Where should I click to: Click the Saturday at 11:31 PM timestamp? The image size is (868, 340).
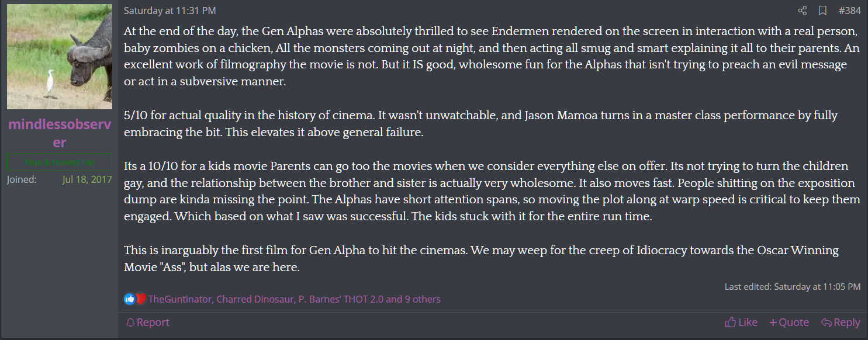(x=161, y=11)
